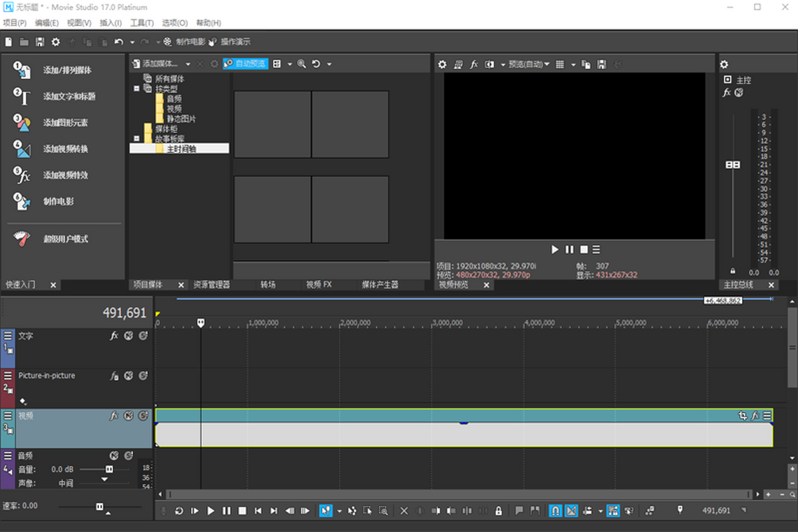Click the save project icon in the toolbar
The width and height of the screenshot is (798, 532).
pos(40,42)
